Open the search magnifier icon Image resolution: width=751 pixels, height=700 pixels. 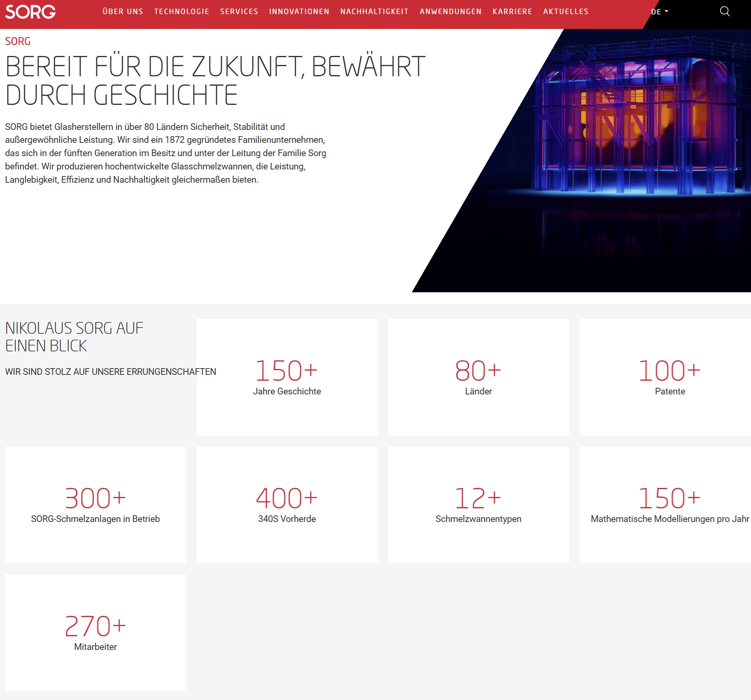pyautogui.click(x=724, y=12)
